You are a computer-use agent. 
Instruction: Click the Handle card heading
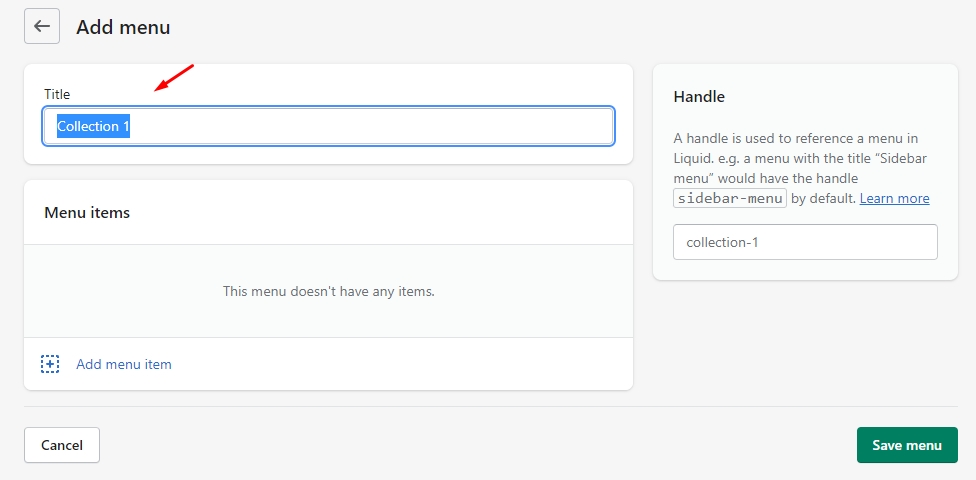pos(699,97)
